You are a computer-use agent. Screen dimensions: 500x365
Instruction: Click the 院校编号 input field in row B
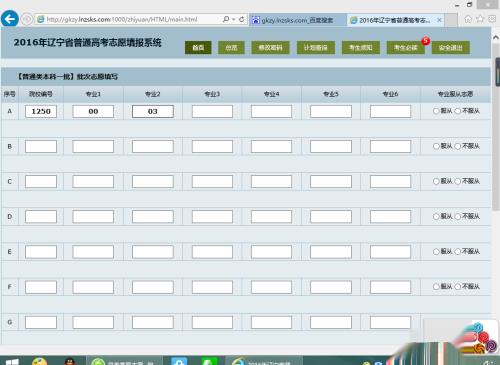(x=41, y=146)
